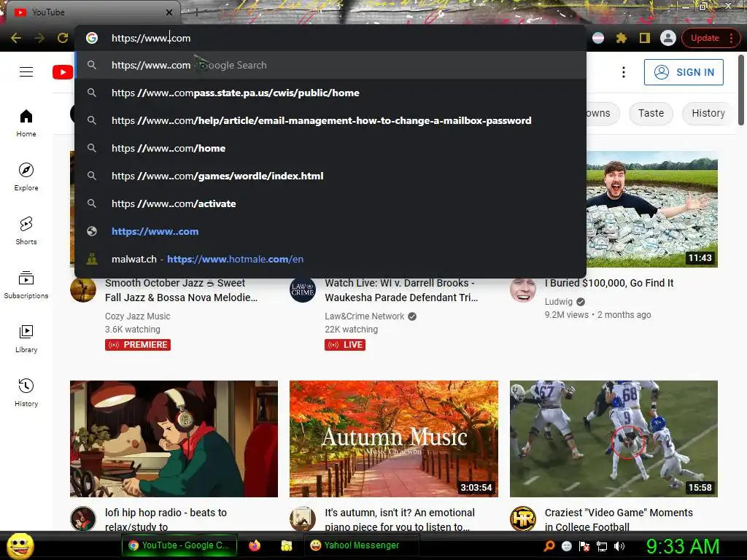
Task: Select the games/wordle/index.html suggestion
Action: pyautogui.click(x=330, y=176)
